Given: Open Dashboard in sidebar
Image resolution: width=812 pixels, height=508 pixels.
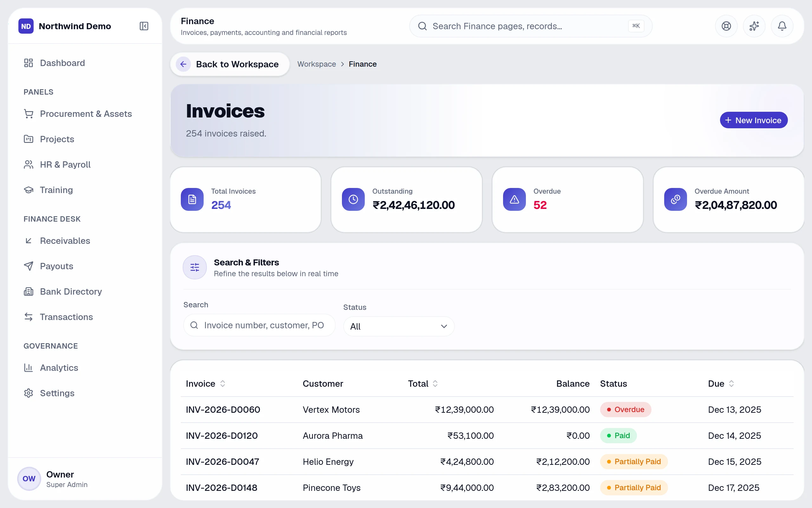Looking at the screenshot, I should point(85,63).
